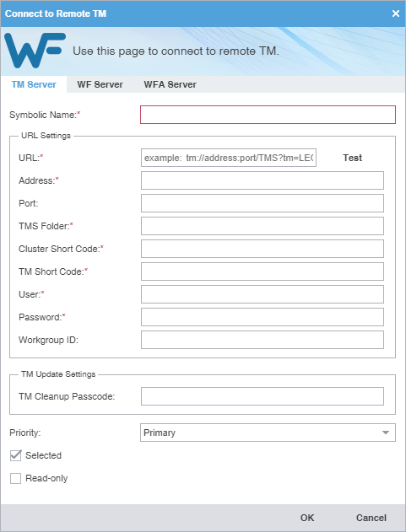Click the Workgroup ID label

click(48, 340)
